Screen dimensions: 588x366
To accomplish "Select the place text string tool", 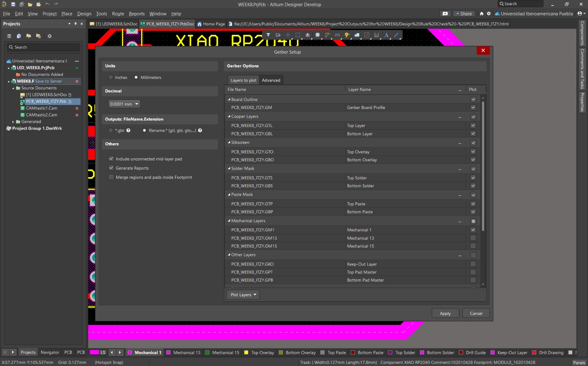I will (x=386, y=35).
